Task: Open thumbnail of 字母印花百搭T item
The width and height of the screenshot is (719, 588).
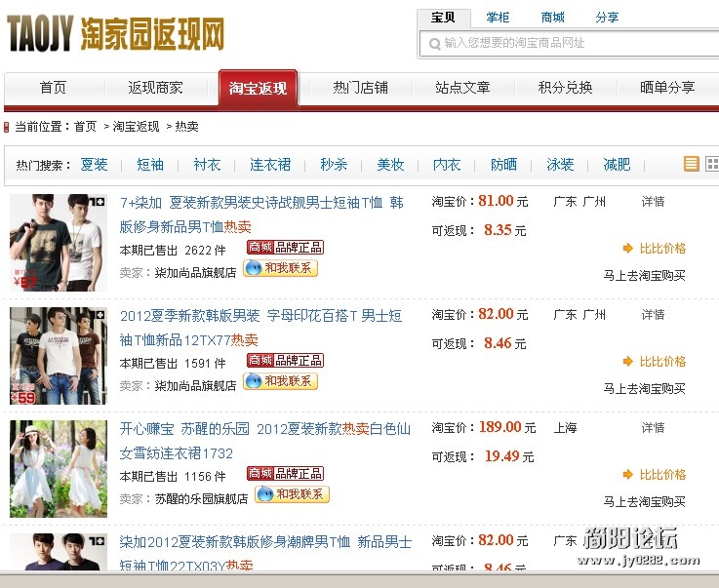Action: pos(59,356)
